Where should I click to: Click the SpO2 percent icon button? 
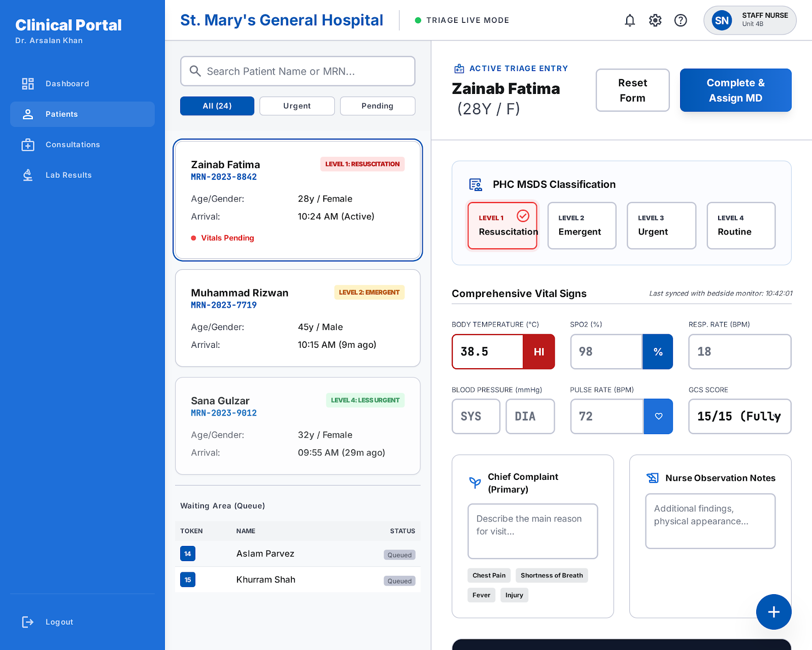pyautogui.click(x=658, y=351)
